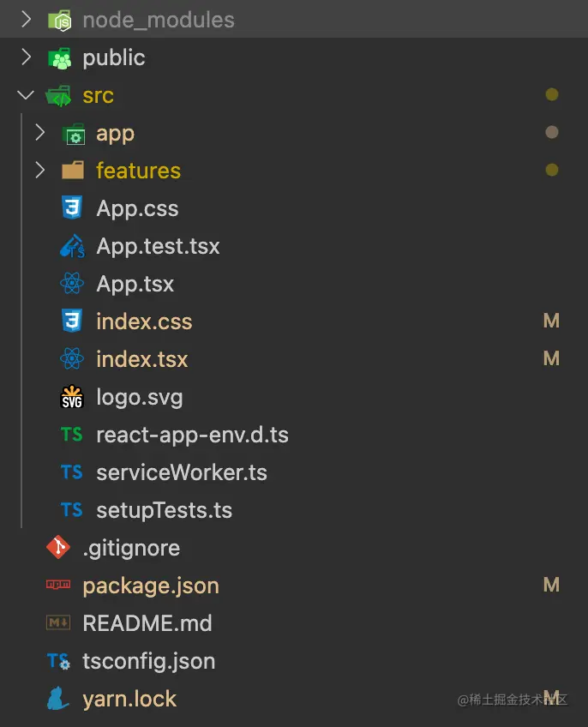The width and height of the screenshot is (588, 727).
Task: Click the yarn cat icon beside yarn.lock
Action: pos(58,699)
